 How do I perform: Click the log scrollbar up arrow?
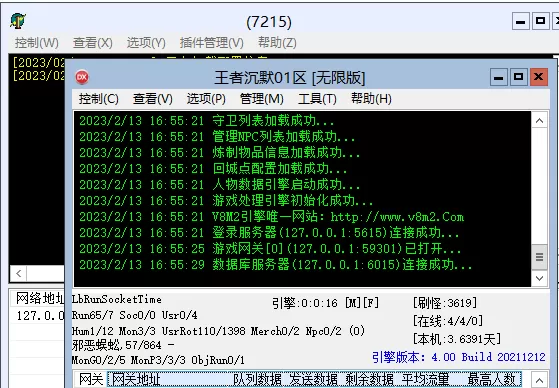click(x=539, y=121)
